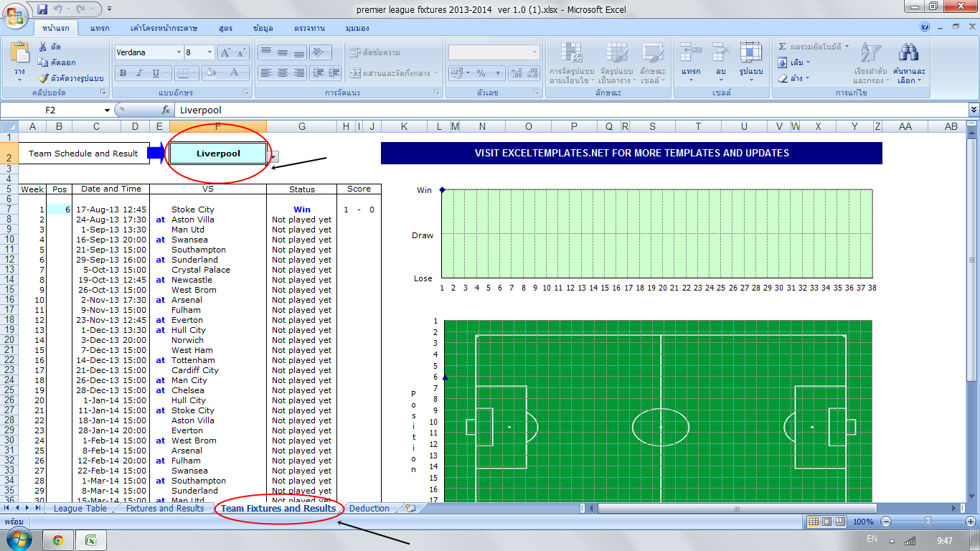Switch to the Fixtures and Results sheet tab
This screenshot has height=551, width=980.
tap(165, 508)
